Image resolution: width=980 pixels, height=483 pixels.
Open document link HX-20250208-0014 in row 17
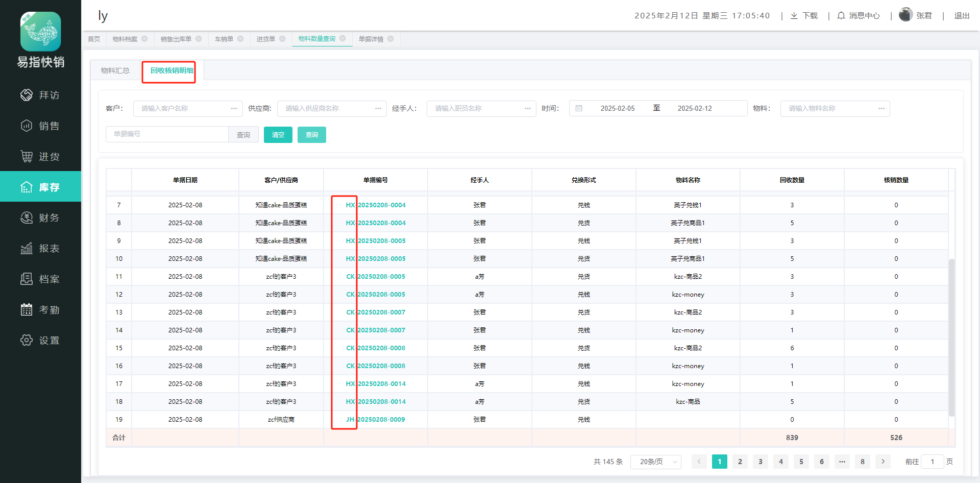tap(376, 384)
